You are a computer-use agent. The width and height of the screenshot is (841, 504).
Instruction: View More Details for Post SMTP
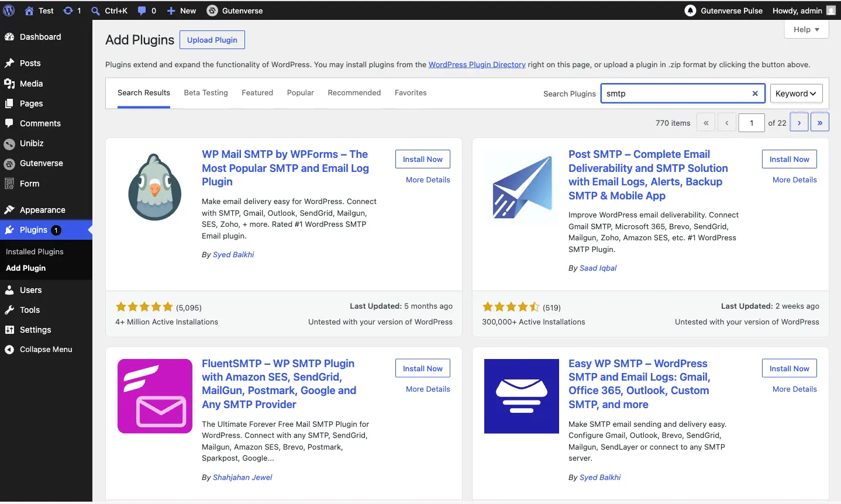click(795, 180)
